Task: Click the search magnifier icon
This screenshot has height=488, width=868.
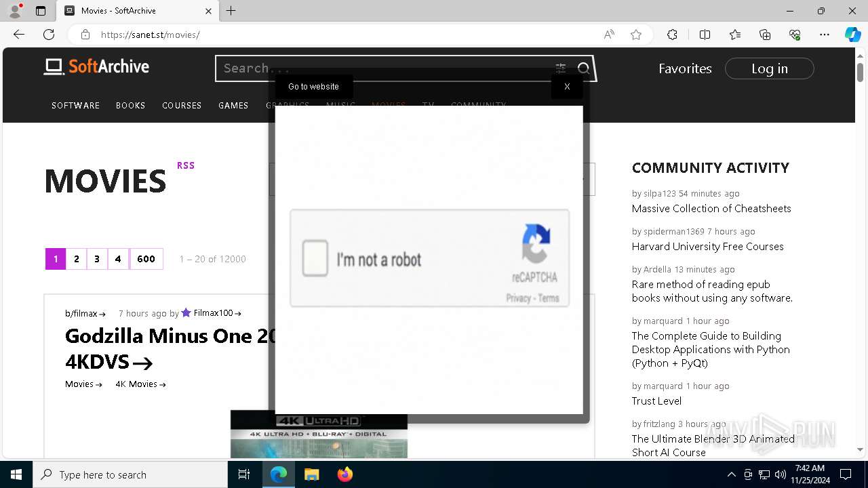Action: tap(584, 68)
